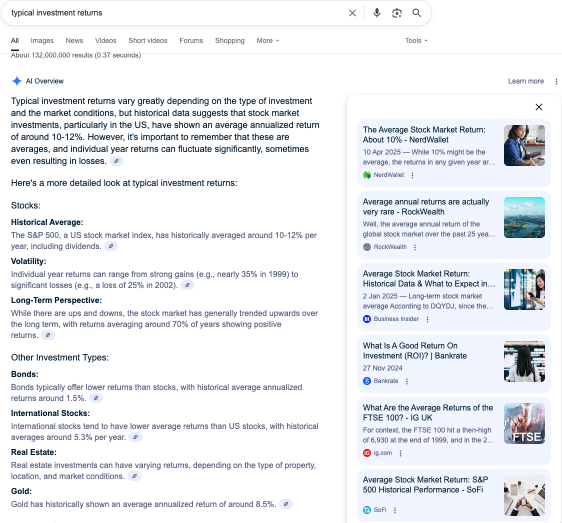Open source link chip after 'returns around 1.5%'
This screenshot has width=562, height=523.
tap(96, 398)
